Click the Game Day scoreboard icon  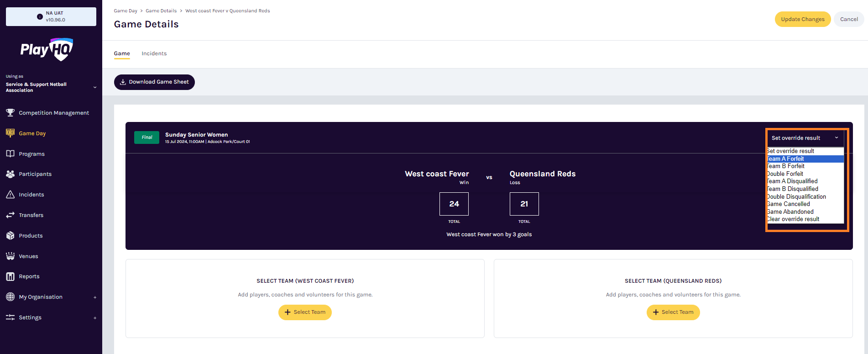click(x=10, y=133)
